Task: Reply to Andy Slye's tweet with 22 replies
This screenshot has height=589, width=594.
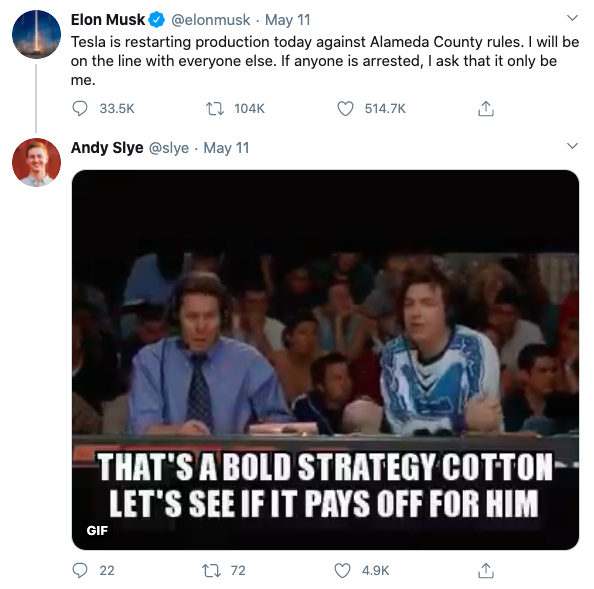Action: pos(80,570)
